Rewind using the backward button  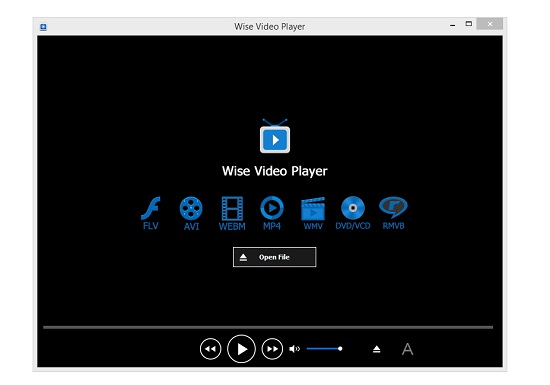[x=210, y=349]
